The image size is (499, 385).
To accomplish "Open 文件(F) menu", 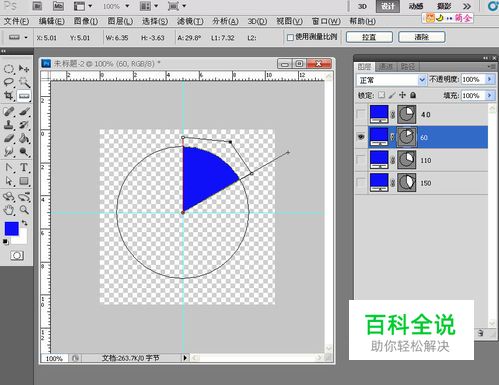I will pos(16,22).
